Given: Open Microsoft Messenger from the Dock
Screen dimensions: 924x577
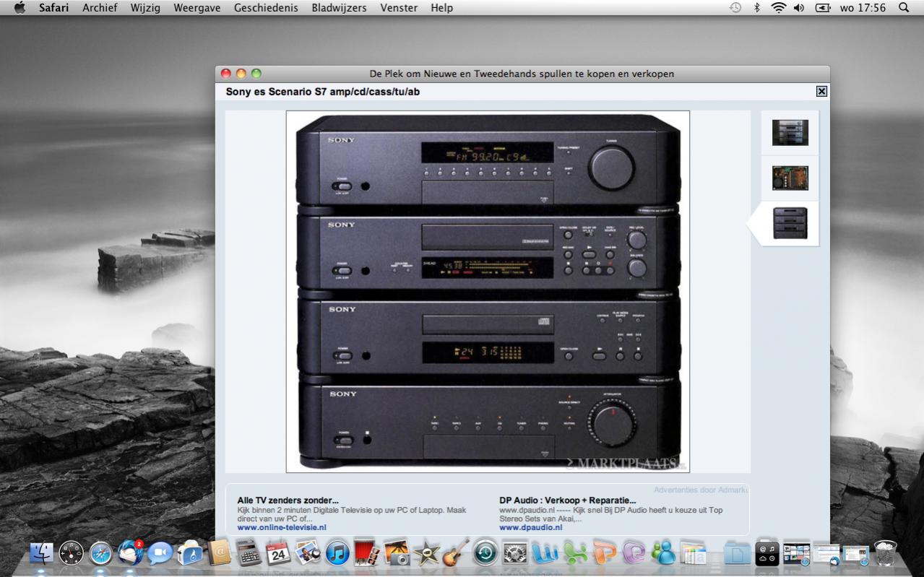Looking at the screenshot, I should click(x=663, y=553).
